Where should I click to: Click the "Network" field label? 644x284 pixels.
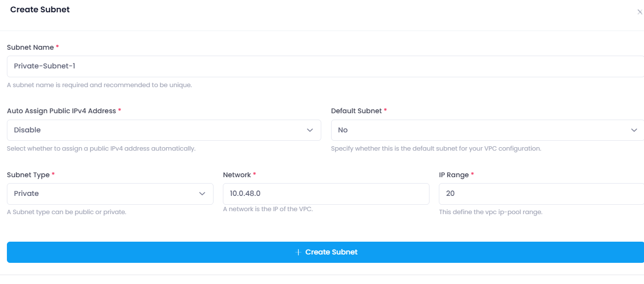237,175
